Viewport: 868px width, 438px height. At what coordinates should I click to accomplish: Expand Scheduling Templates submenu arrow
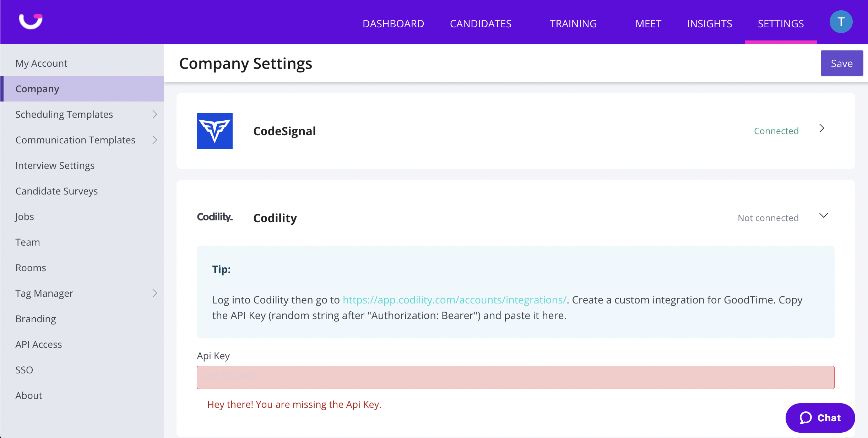(154, 114)
